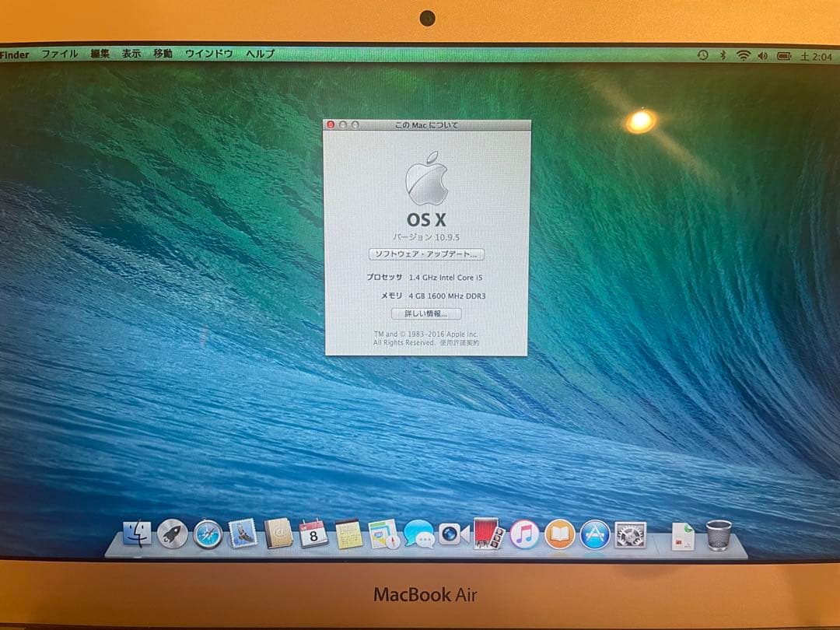This screenshot has height=630, width=840.
Task: Check battery status menu bar icon
Action: coord(784,56)
